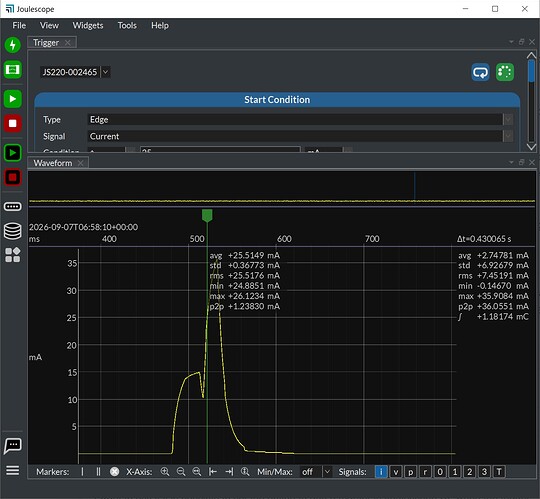Add a single marker
540x499 pixels.
[82, 472]
